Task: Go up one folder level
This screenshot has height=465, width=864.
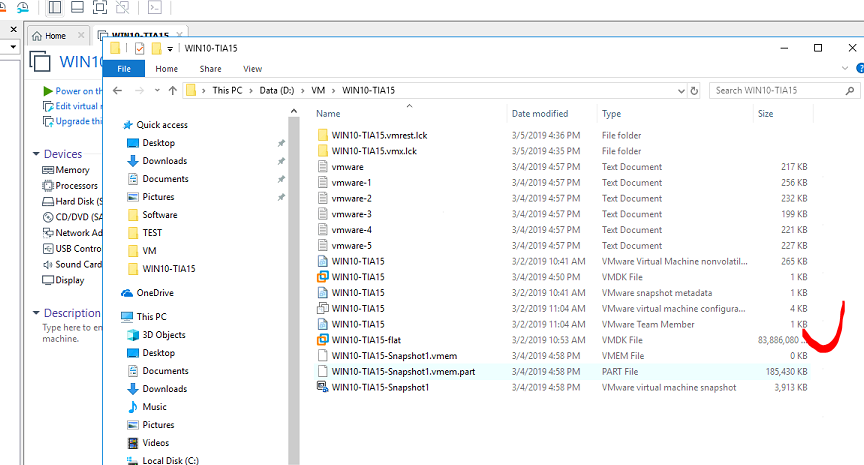Action: 173,90
